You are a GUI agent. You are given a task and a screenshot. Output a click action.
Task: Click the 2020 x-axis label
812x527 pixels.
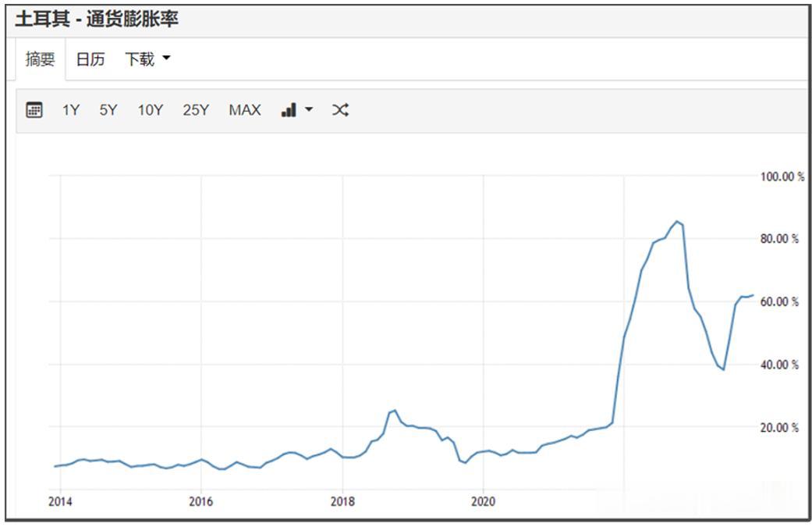tap(483, 501)
